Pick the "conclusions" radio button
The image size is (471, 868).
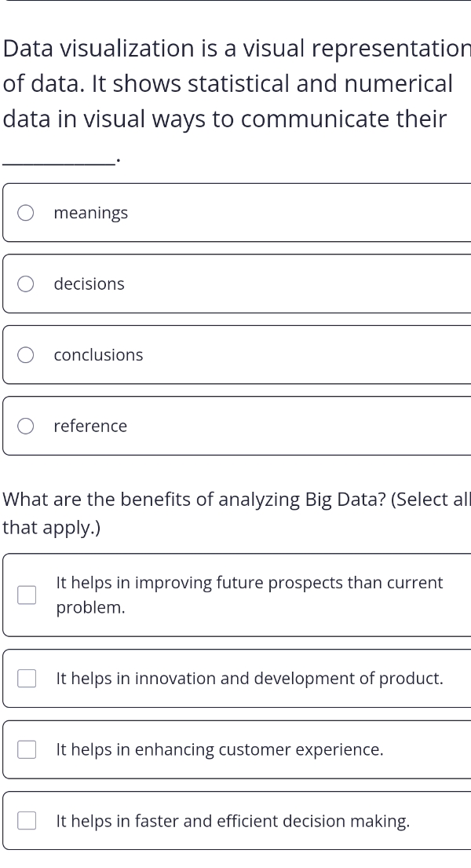[26, 355]
